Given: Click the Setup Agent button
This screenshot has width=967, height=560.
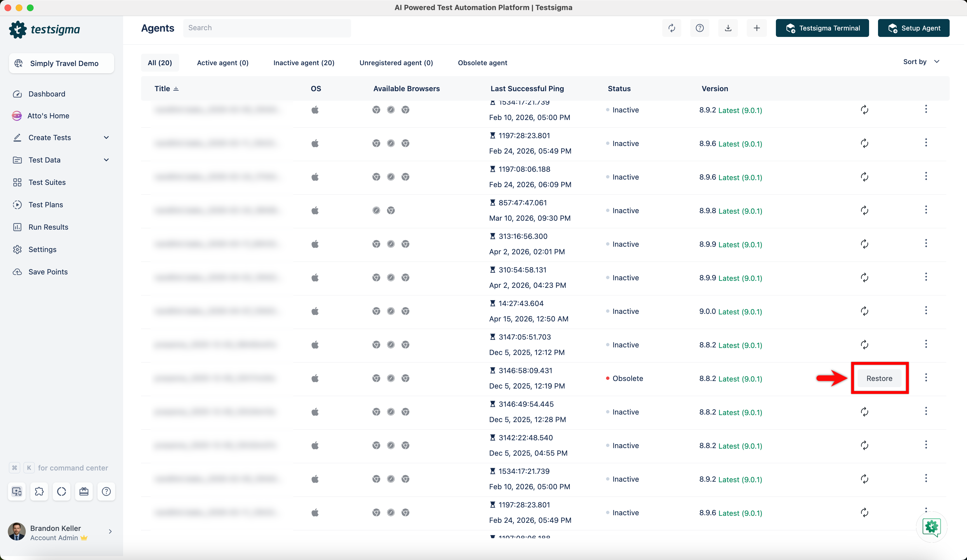Looking at the screenshot, I should click(913, 28).
